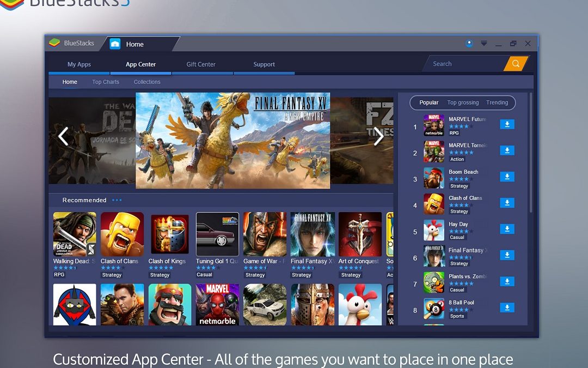Open the Gift Center tab

point(201,64)
